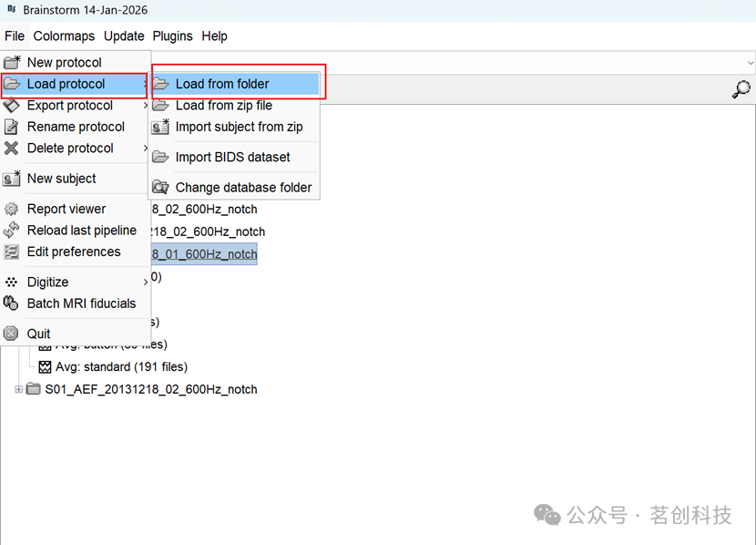Click the Digitize dots icon
The width and height of the screenshot is (756, 545).
click(x=12, y=283)
